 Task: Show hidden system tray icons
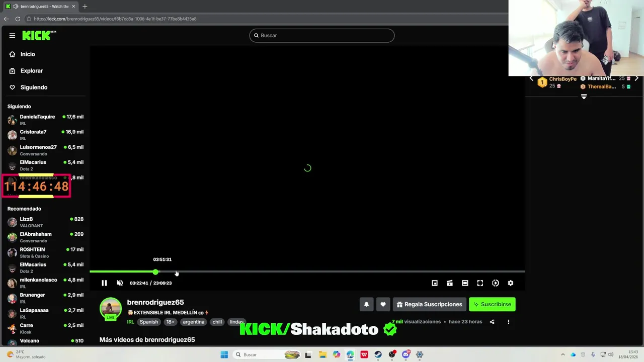562,354
